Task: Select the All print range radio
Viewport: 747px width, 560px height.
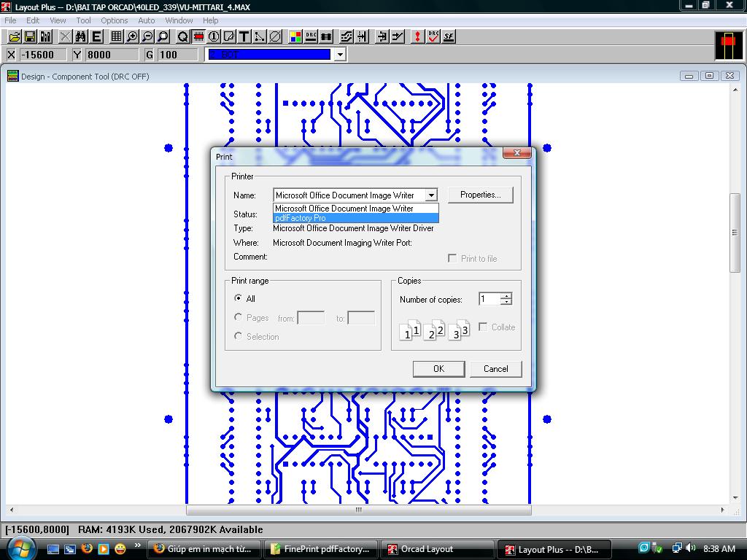Action: tap(239, 298)
